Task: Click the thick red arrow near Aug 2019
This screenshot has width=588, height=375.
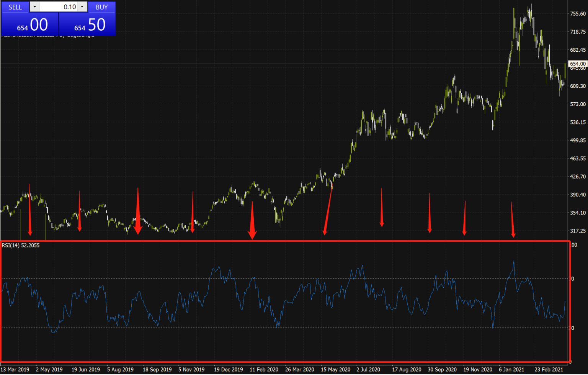Action: [138, 211]
